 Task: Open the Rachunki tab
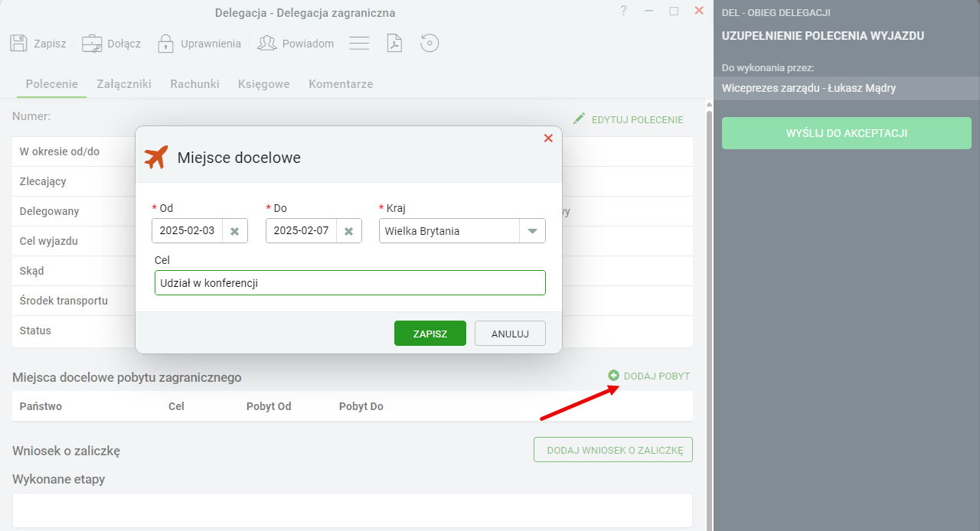[194, 84]
